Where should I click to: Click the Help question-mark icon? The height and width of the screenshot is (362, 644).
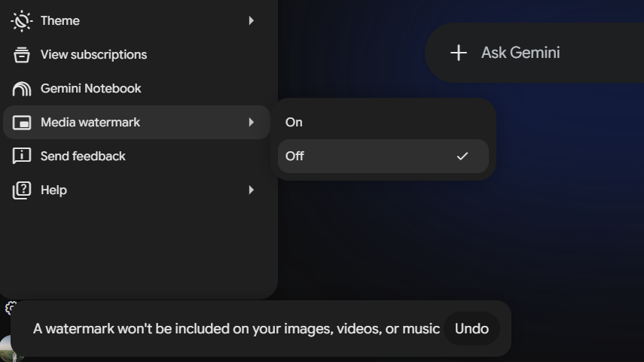coord(21,190)
